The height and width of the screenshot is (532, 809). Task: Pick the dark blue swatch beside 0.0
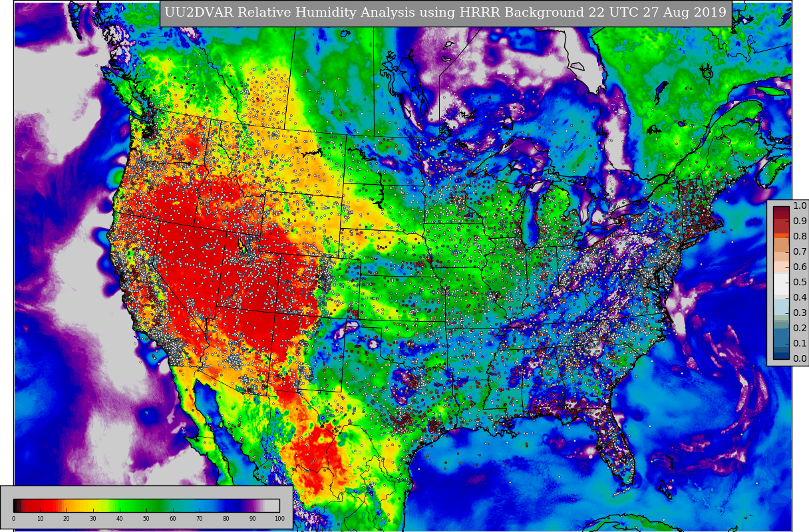(x=781, y=355)
